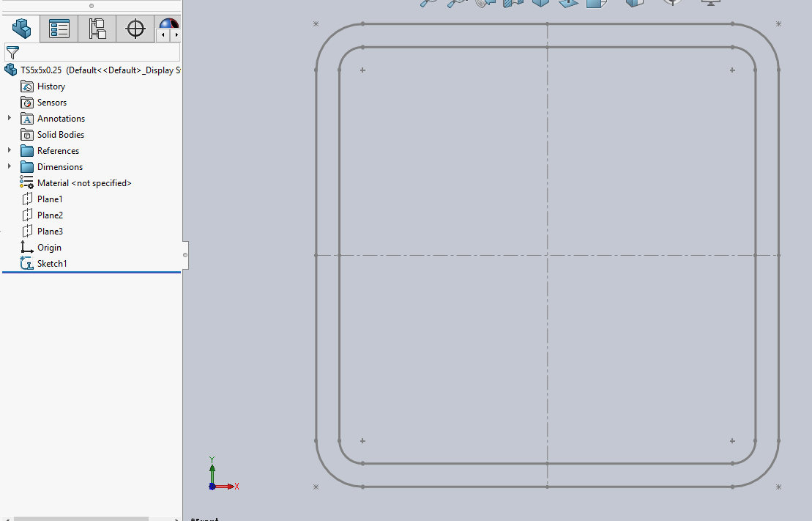Select the History item in tree
Screen dimensions: 812x521
click(43, 86)
